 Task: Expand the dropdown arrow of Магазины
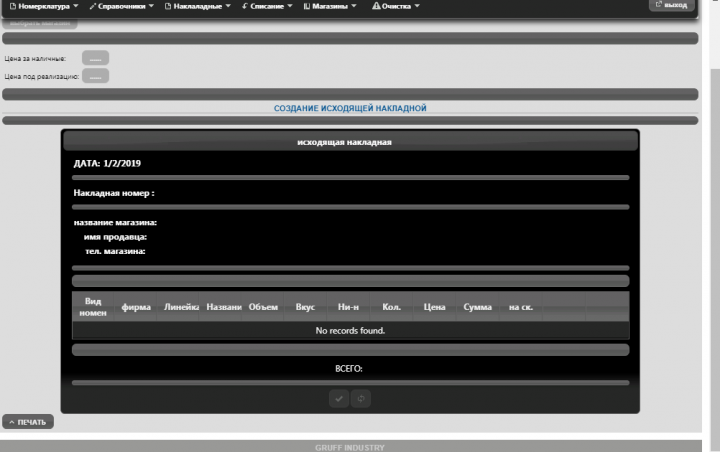pos(354,6)
